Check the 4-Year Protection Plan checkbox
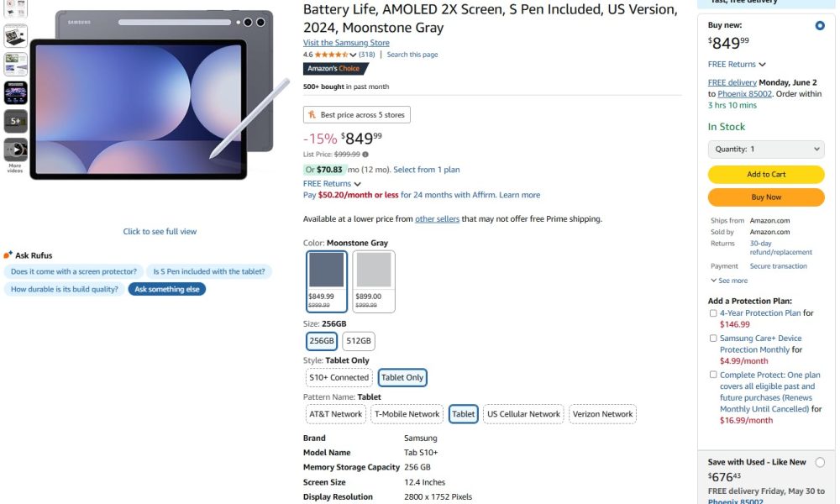Screen dimensions: 840x504 [713, 313]
